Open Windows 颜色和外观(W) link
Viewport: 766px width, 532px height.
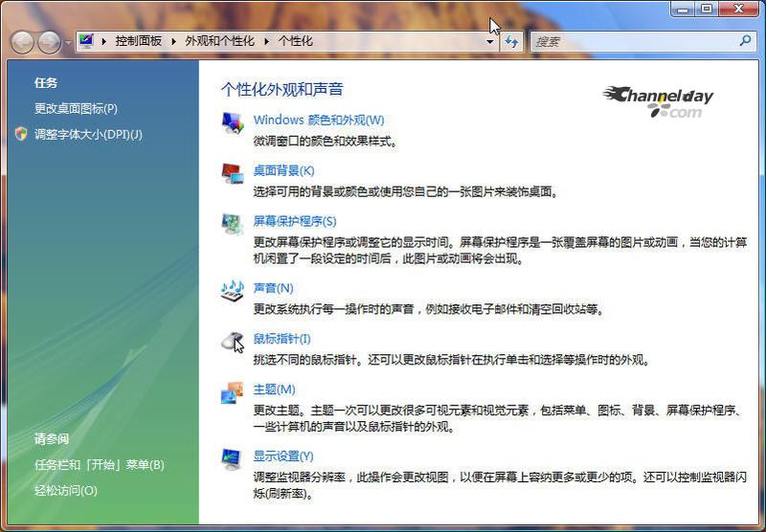[319, 120]
